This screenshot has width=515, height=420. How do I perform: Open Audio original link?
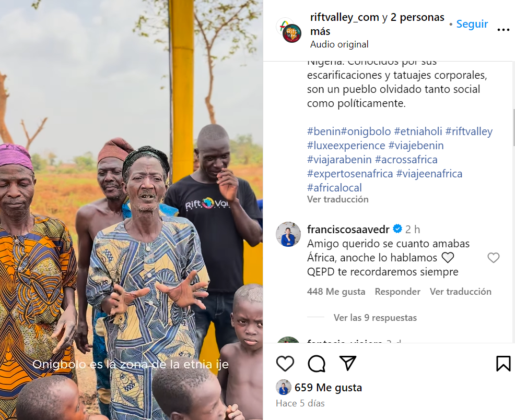(340, 44)
